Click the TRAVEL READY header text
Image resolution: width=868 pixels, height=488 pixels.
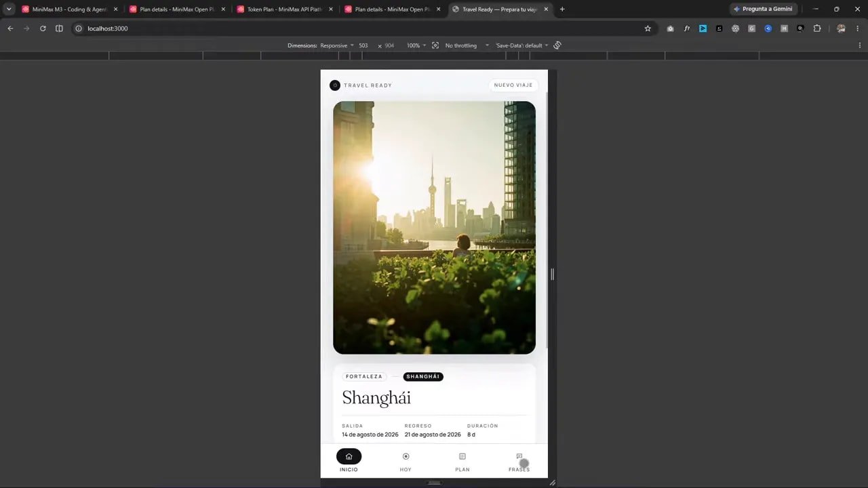(x=368, y=85)
